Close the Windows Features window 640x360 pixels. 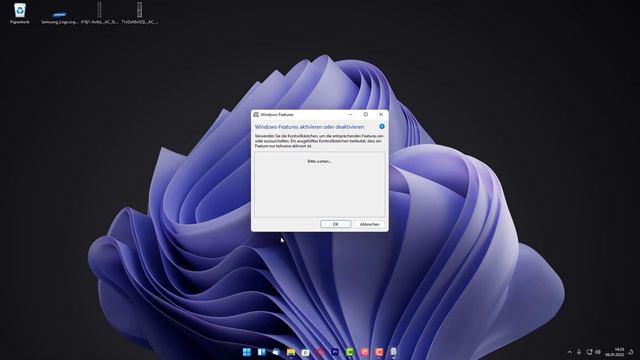[x=381, y=115]
